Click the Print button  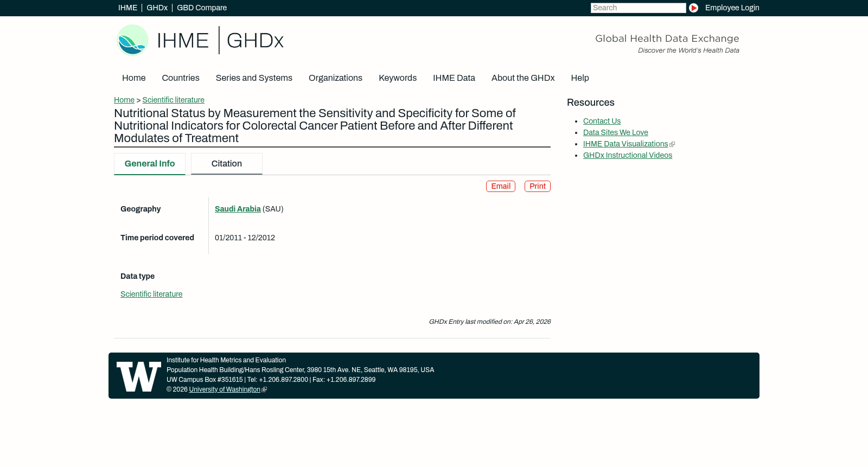tap(538, 187)
